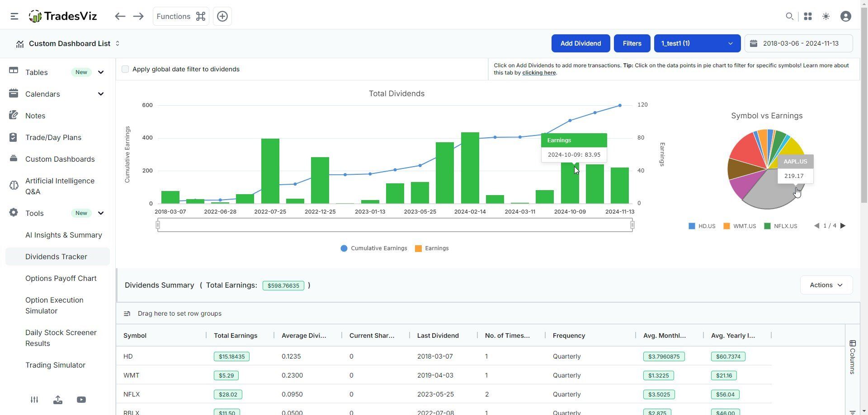Expand the Actions dropdown
Viewport: 868px width, 415px height.
[x=826, y=285]
